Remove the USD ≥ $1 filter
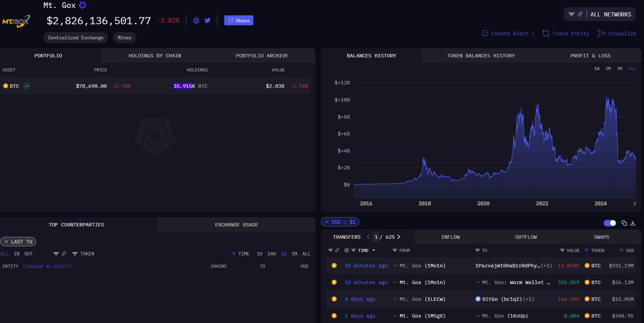 (327, 222)
